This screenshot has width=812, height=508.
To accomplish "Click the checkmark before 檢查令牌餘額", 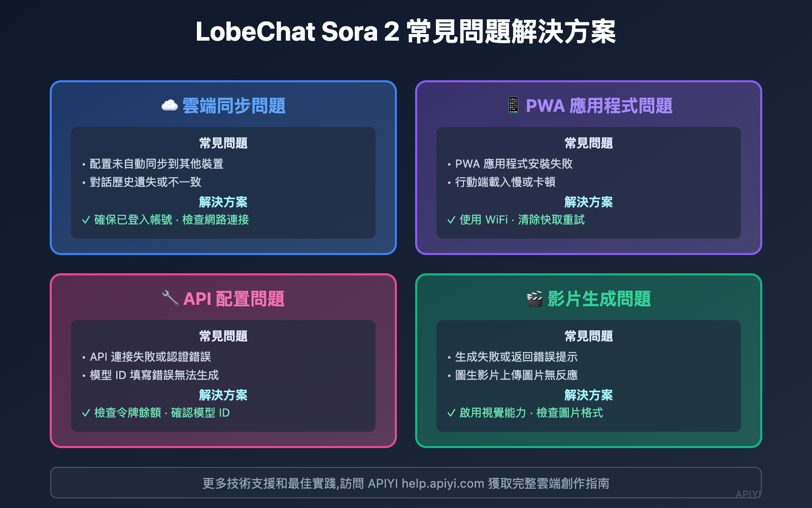I will [x=86, y=413].
